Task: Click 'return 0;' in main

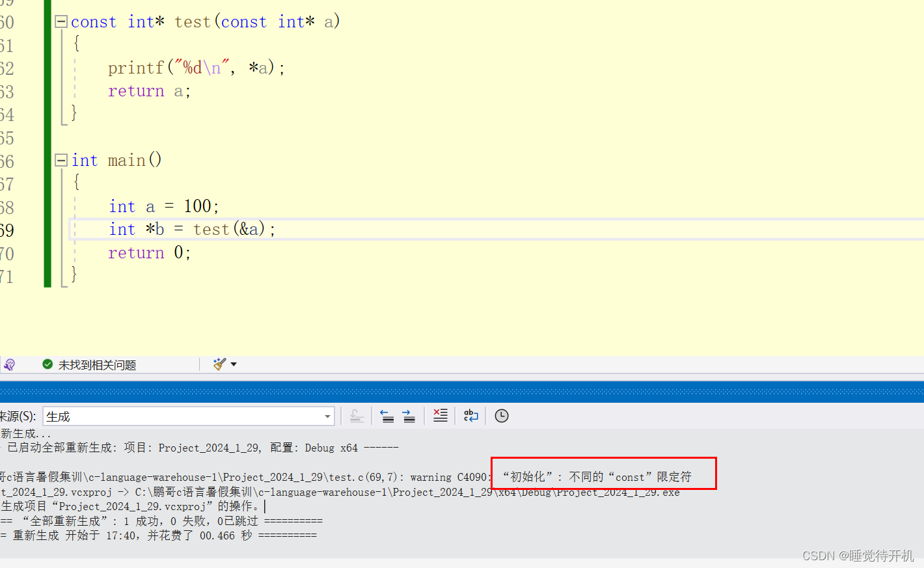Action: pyautogui.click(x=149, y=252)
